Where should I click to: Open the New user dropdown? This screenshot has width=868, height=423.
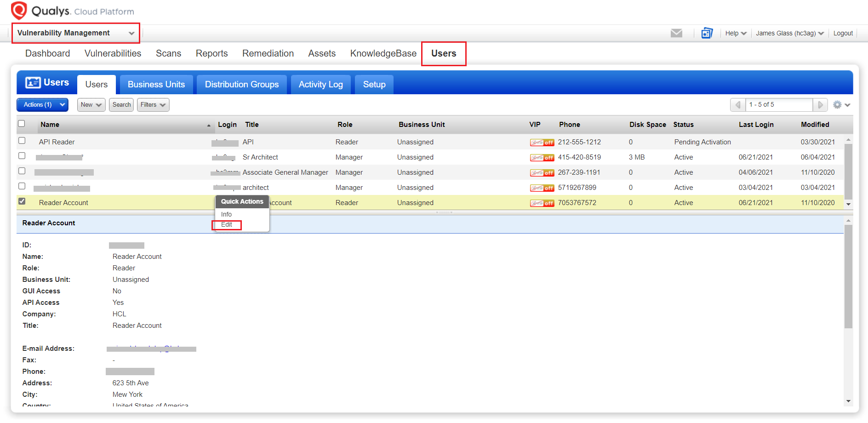tap(91, 105)
